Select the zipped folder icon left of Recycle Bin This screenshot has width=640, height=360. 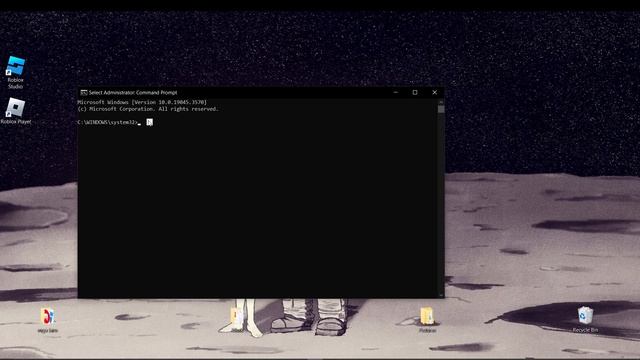click(x=427, y=320)
